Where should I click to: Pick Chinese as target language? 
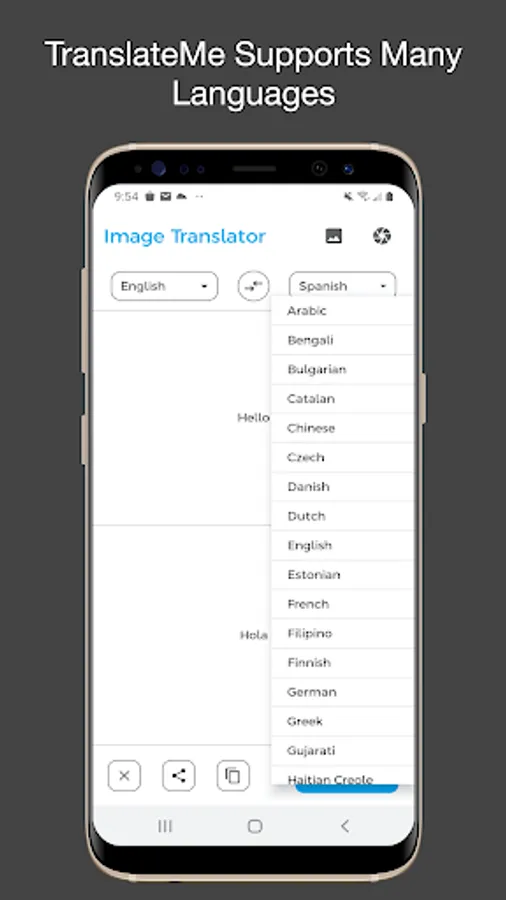point(342,428)
